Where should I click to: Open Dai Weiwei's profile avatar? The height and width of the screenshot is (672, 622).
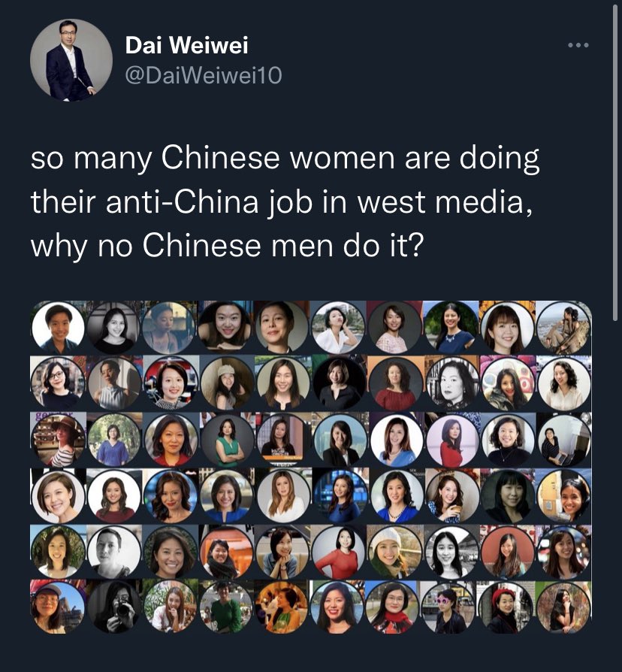pyautogui.click(x=71, y=60)
